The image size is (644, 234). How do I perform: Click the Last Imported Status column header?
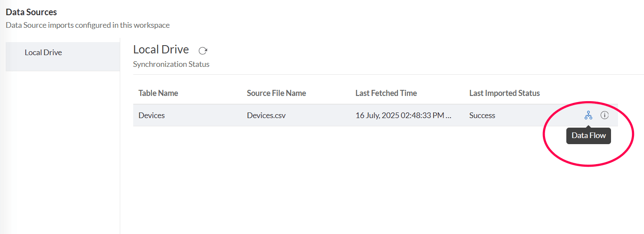pos(504,93)
